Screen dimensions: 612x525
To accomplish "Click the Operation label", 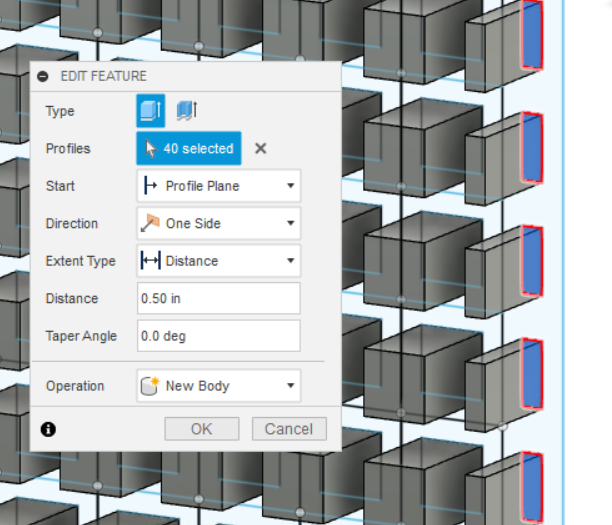I will (x=75, y=386).
